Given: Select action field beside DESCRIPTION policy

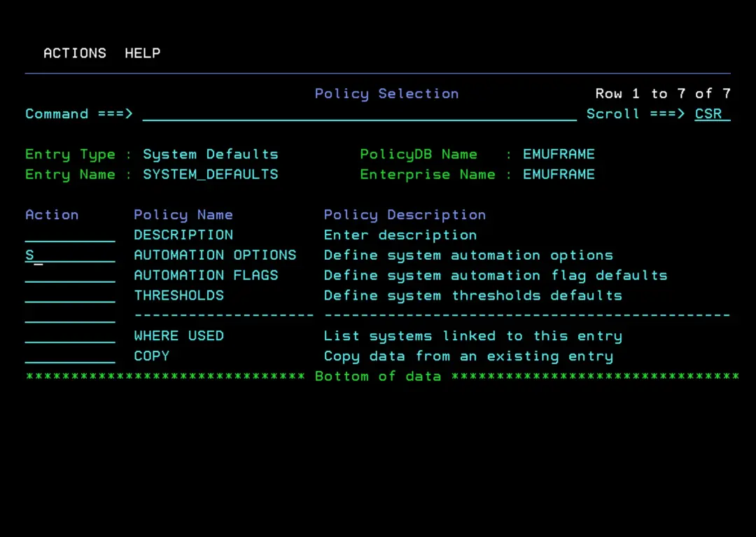Looking at the screenshot, I should click(x=70, y=235).
